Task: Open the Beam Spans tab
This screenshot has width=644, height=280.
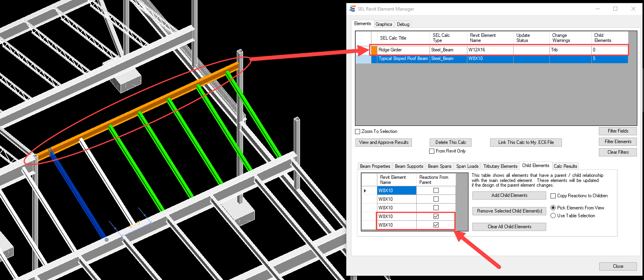Action: 439,166
